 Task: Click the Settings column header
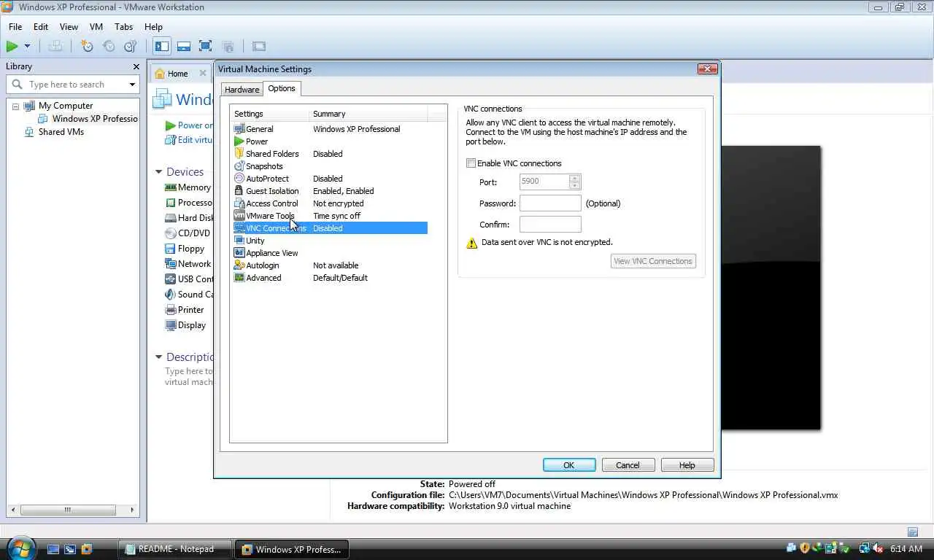tap(269, 114)
